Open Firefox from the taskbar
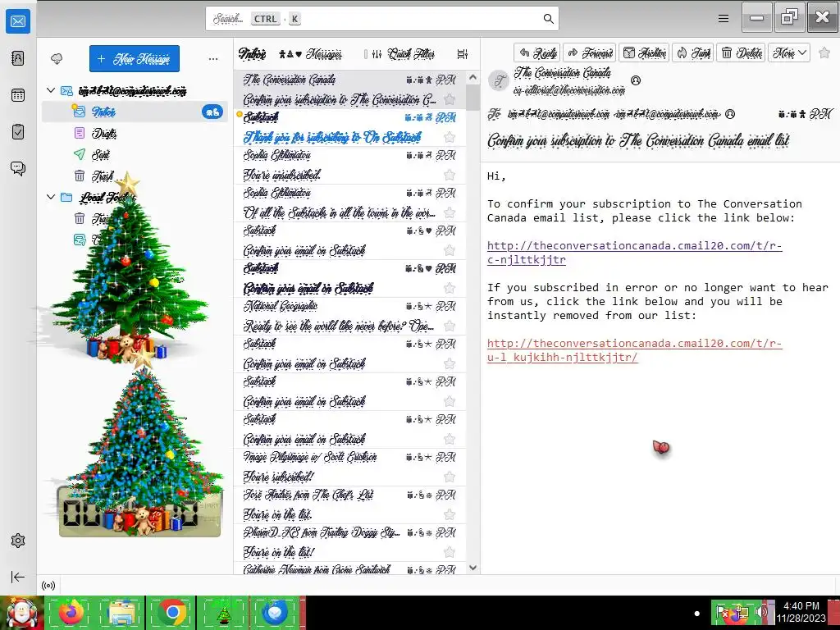 [x=71, y=612]
